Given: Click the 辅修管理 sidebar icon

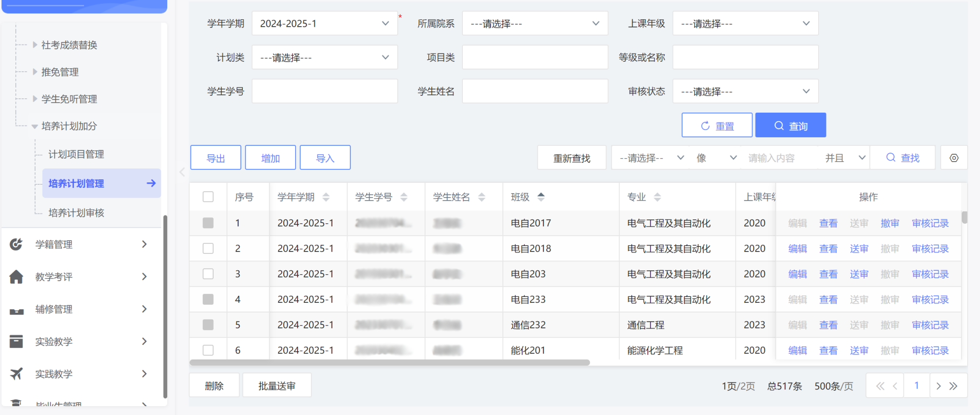Looking at the screenshot, I should (16, 310).
